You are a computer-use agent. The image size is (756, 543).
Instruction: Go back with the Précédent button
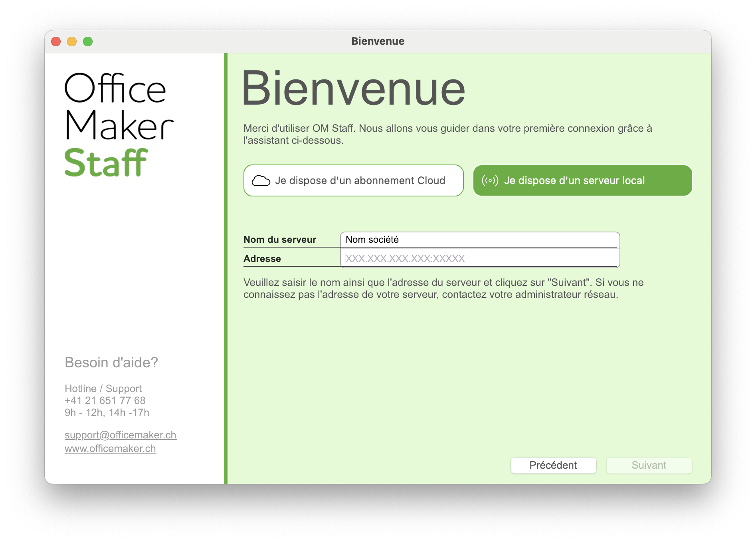(553, 466)
